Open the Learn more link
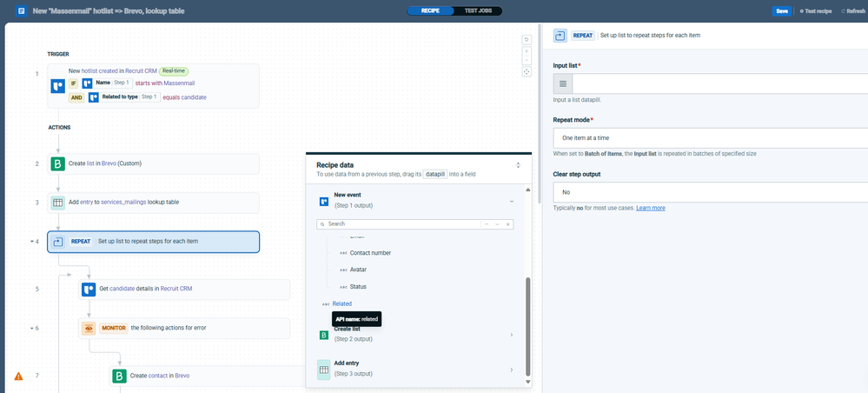868x393 pixels. point(650,208)
